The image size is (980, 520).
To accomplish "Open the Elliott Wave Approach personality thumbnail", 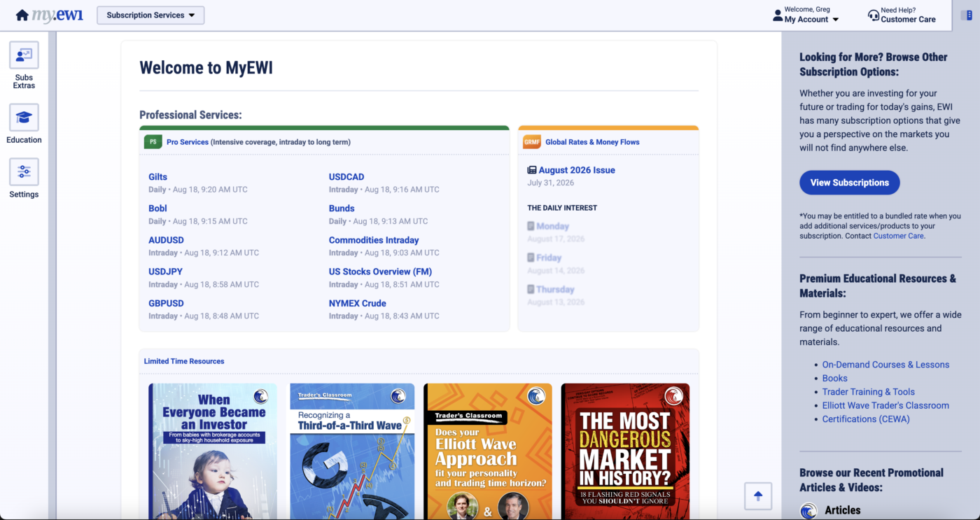I will pos(488,451).
